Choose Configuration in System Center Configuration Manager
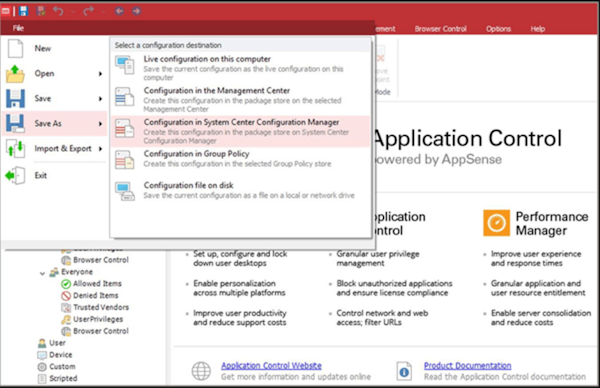The width and height of the screenshot is (600, 388). (x=240, y=131)
